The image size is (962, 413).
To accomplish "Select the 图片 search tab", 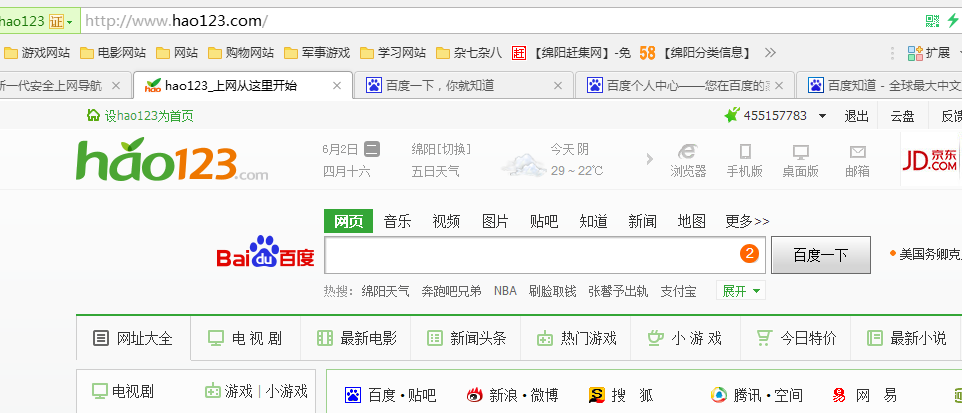I will click(x=495, y=221).
